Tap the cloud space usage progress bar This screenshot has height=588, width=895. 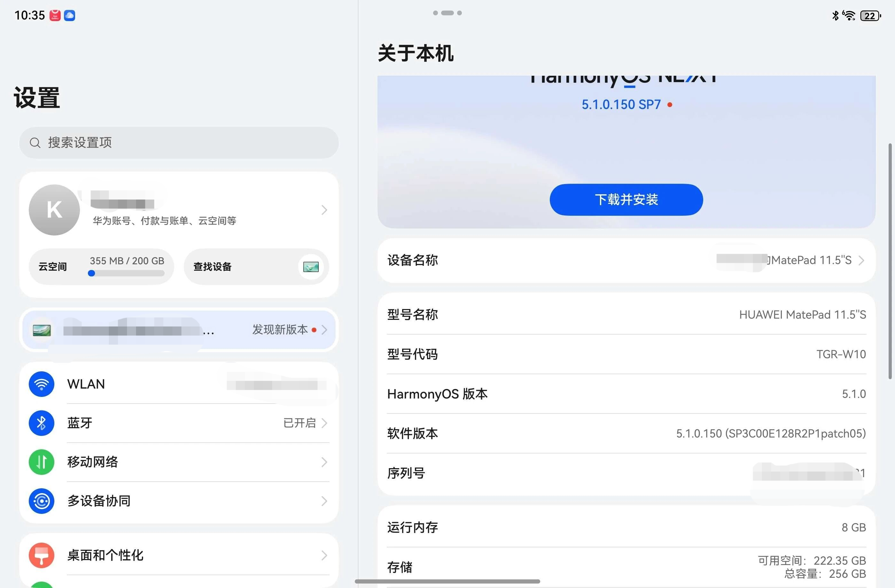point(127,273)
